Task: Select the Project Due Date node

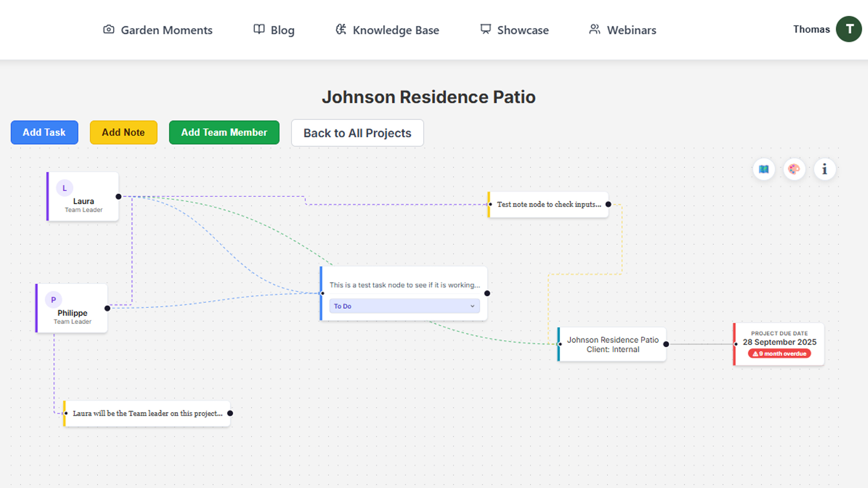Action: [x=779, y=344]
